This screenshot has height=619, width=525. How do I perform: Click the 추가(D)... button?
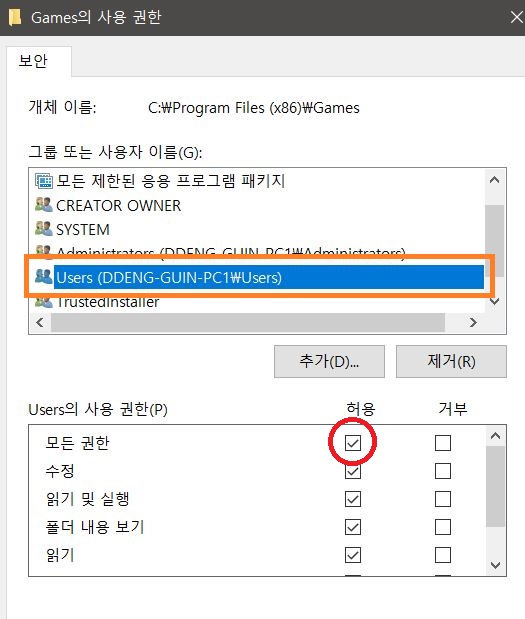pos(329,361)
